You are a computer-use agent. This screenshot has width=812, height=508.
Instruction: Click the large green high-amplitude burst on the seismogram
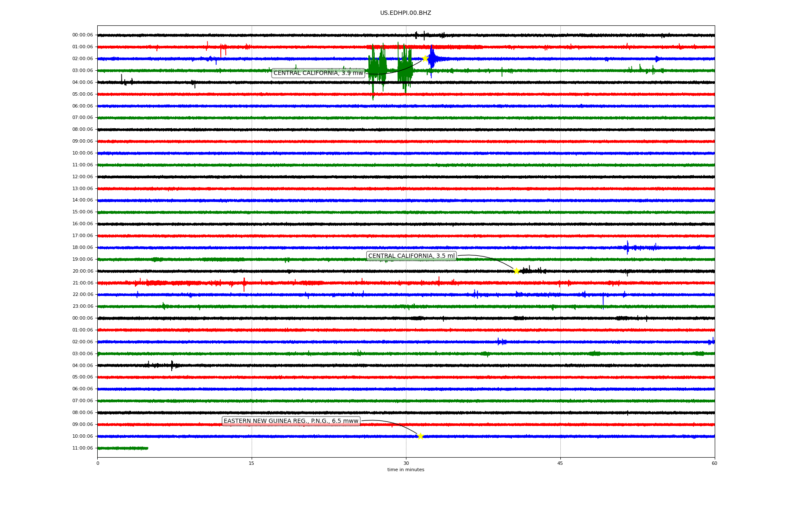coord(377,68)
